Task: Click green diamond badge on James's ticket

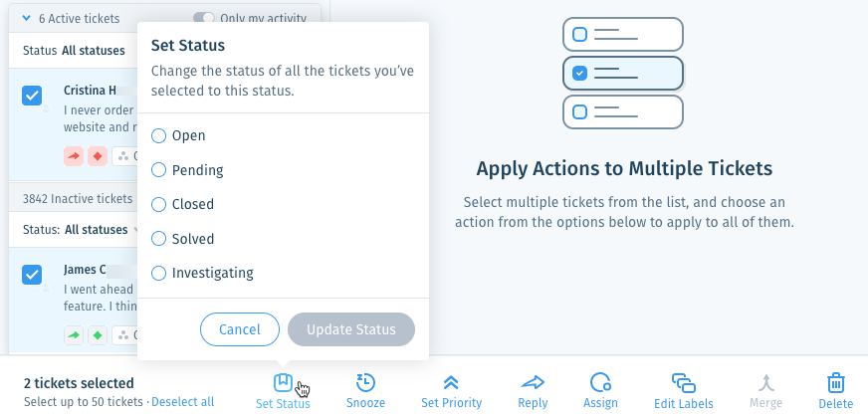Action: click(x=98, y=335)
